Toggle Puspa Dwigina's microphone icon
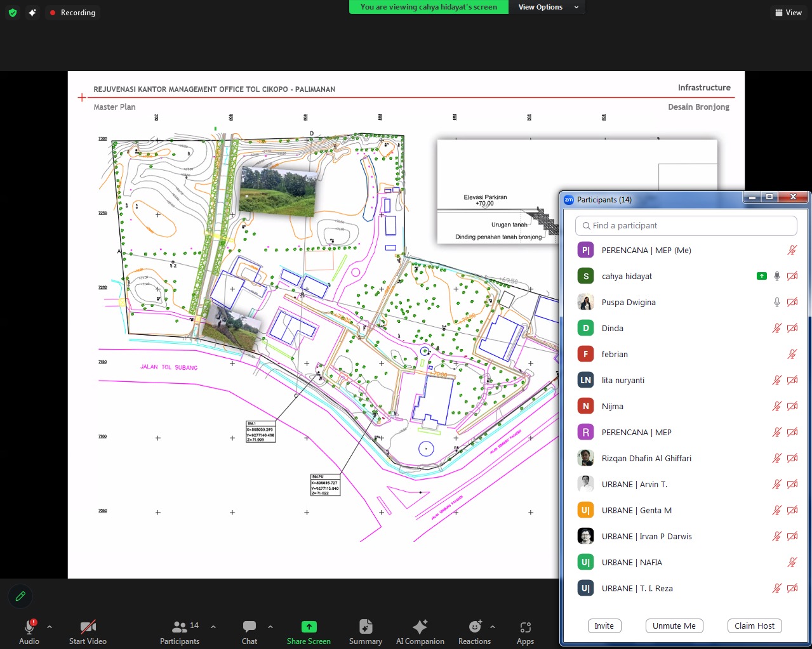 [x=776, y=302]
